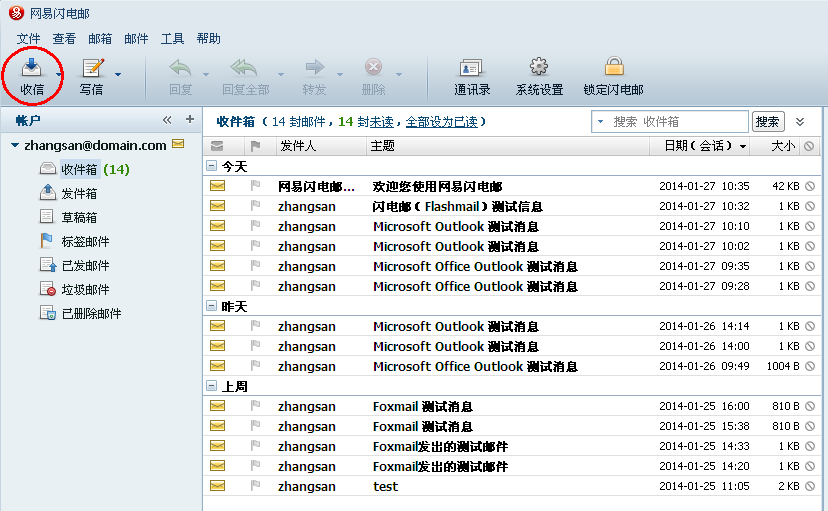Flag the test message from zhangsan
The height and width of the screenshot is (511, 828).
coord(256,486)
